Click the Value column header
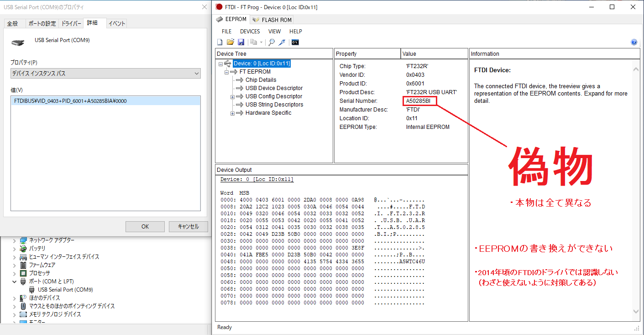Viewport: 644px width, 335px height. coord(435,54)
